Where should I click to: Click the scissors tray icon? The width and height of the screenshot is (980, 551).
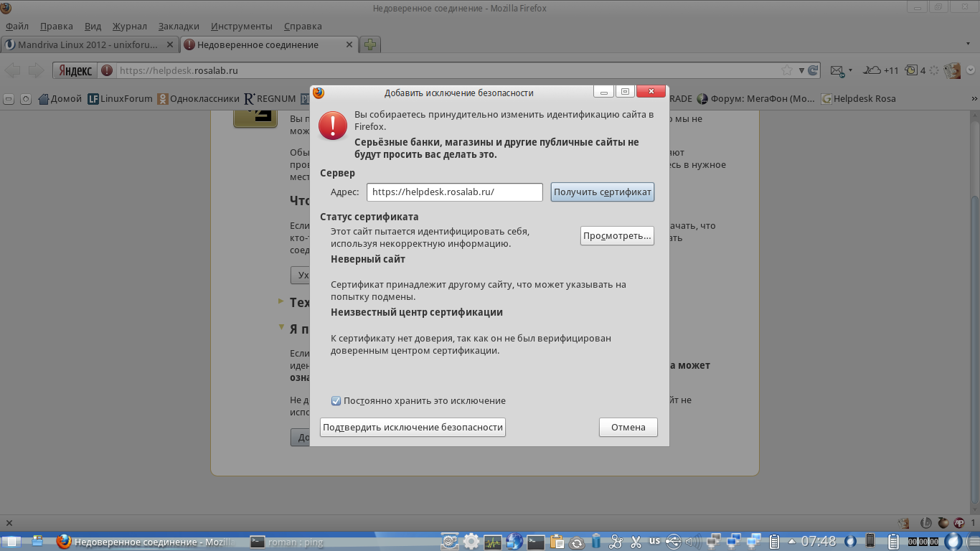[x=635, y=542]
